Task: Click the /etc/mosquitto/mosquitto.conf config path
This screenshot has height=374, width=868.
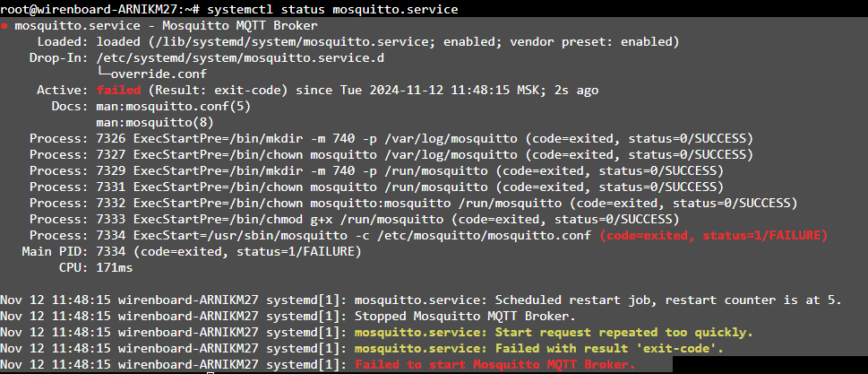Action: (484, 236)
